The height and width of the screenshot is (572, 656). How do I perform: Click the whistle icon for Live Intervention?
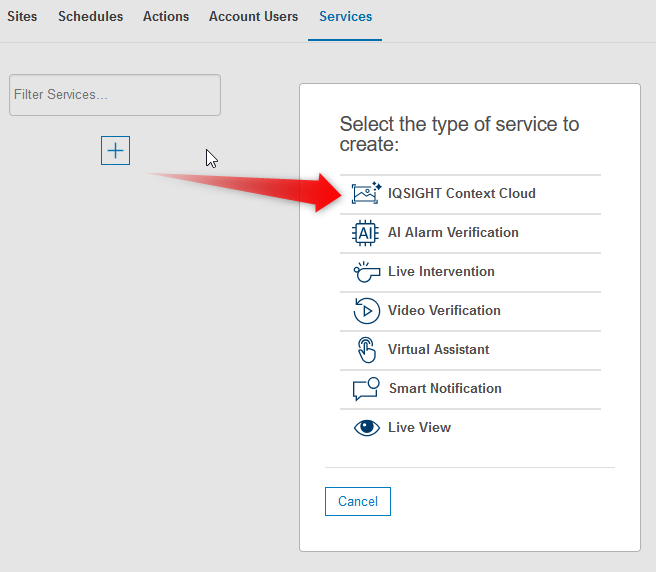366,272
